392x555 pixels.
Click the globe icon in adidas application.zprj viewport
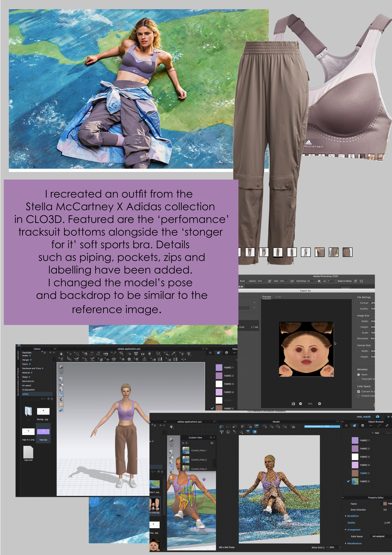point(61,410)
